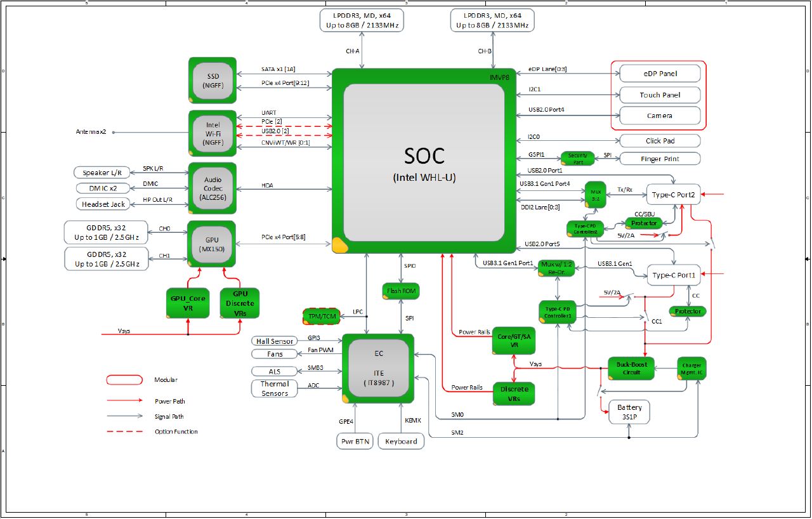This screenshot has width=812, height=519.
Task: Select the Camera box
Action: pos(660,115)
